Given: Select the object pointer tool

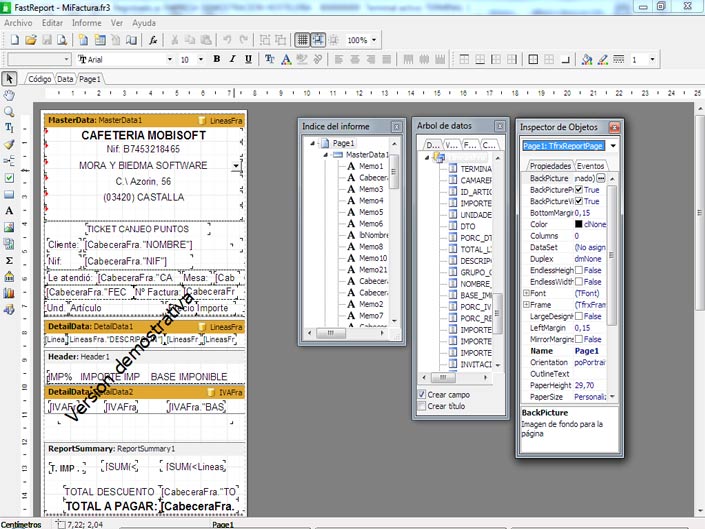Looking at the screenshot, I should (9, 79).
